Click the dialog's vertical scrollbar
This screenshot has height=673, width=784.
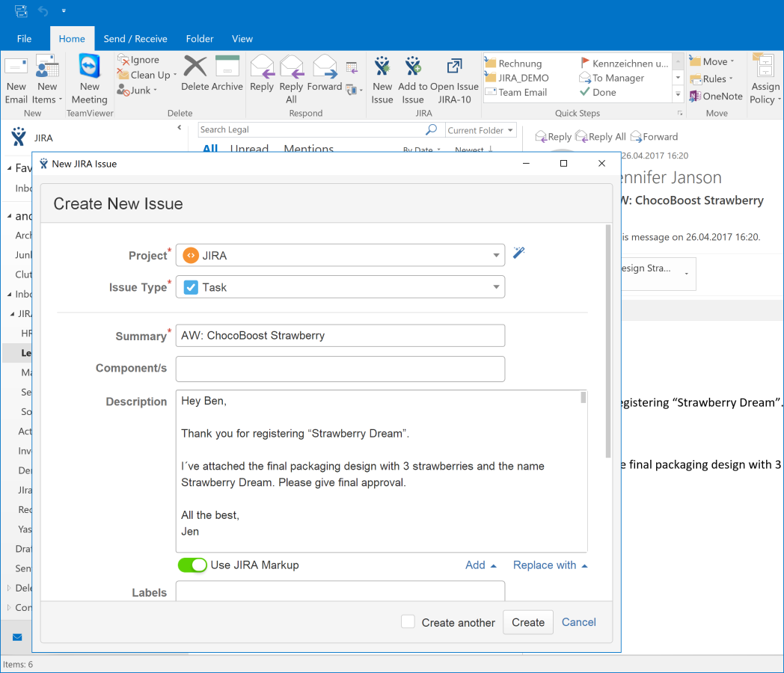coord(608,342)
